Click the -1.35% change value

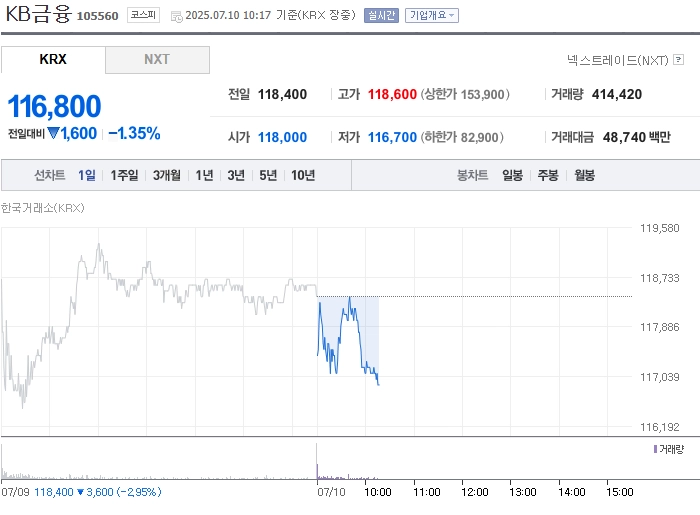(x=134, y=133)
